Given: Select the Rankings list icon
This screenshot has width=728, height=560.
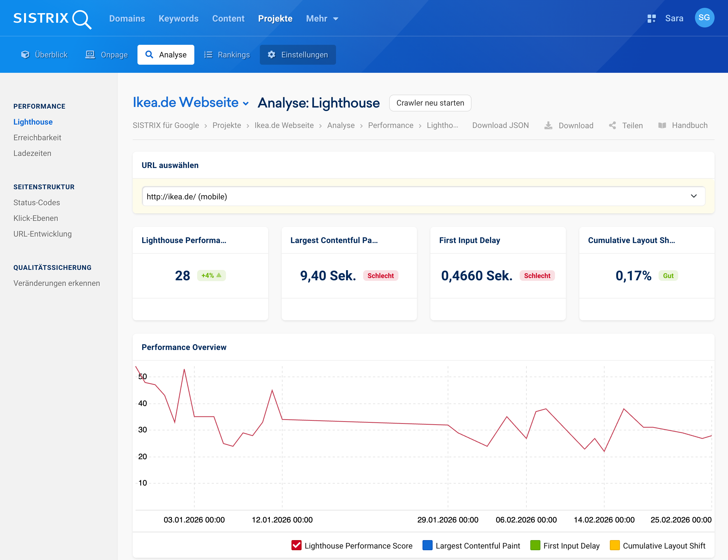Looking at the screenshot, I should (208, 54).
